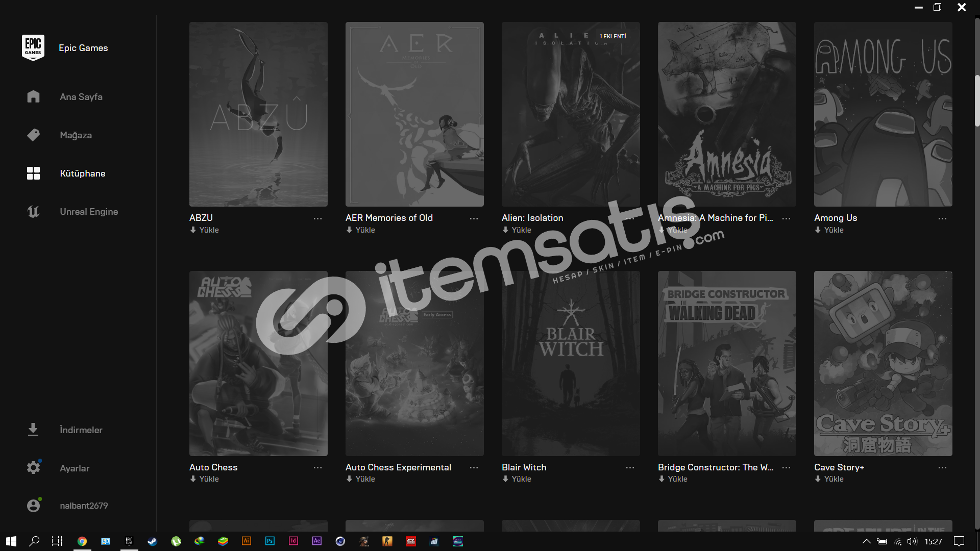This screenshot has width=980, height=551.
Task: Open the Windows Start menu
Action: 11,541
